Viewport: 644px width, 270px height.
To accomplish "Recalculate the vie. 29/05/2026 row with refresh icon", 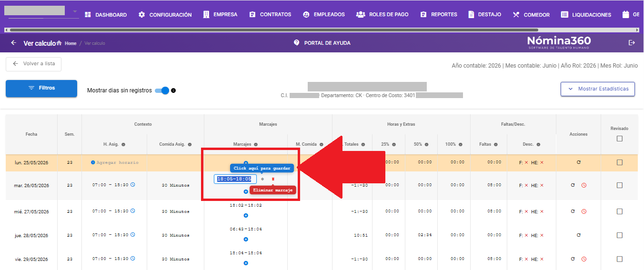I will 573,259.
